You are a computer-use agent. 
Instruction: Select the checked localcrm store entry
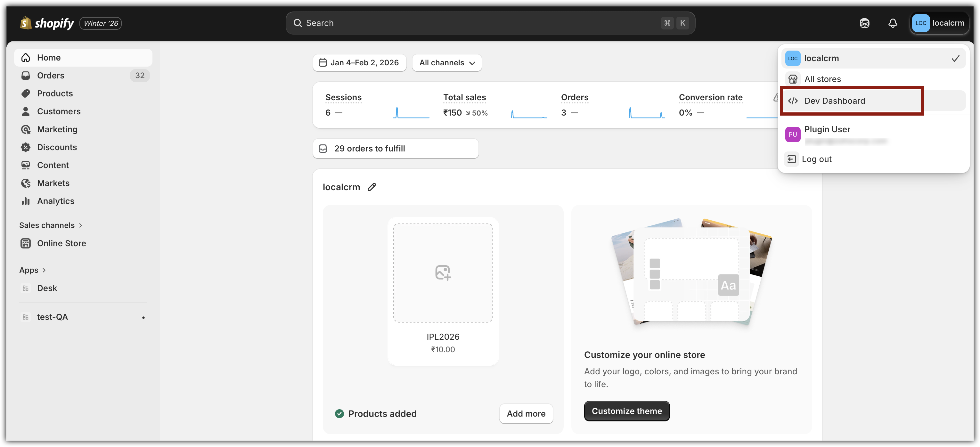[x=873, y=58]
